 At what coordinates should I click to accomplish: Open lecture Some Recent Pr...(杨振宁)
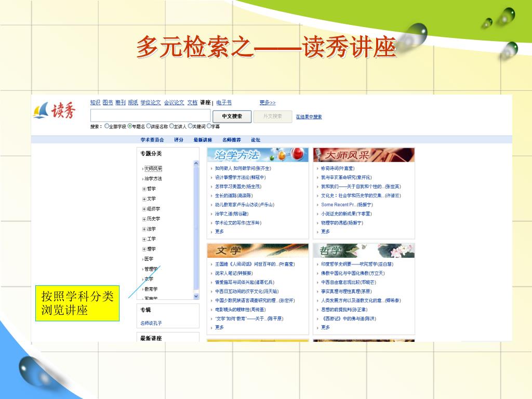pos(347,205)
